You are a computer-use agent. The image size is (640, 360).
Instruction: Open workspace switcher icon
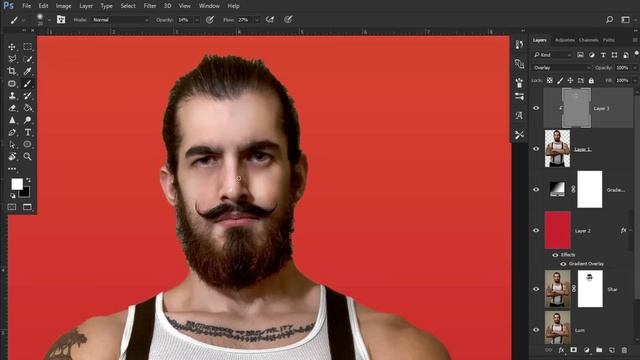pos(625,20)
